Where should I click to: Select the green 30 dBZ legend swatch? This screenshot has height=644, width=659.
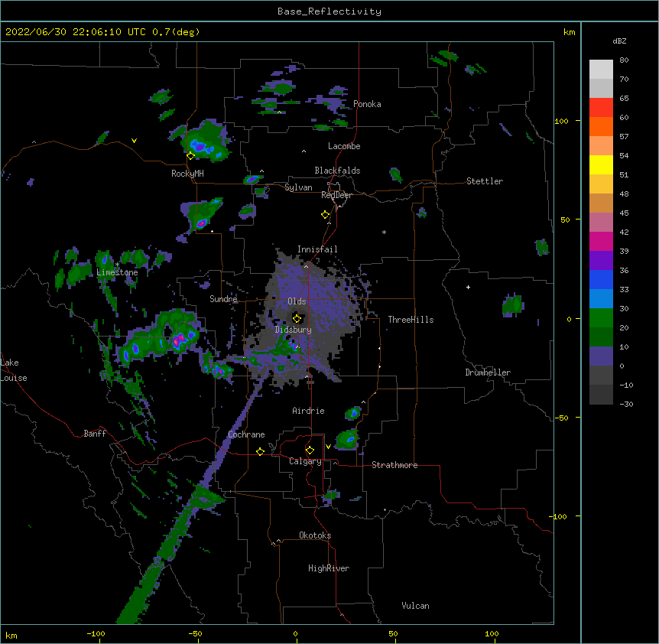pyautogui.click(x=601, y=318)
